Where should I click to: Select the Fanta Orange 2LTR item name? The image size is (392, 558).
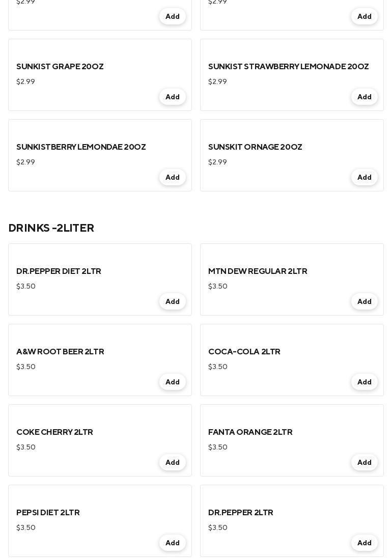[250, 432]
